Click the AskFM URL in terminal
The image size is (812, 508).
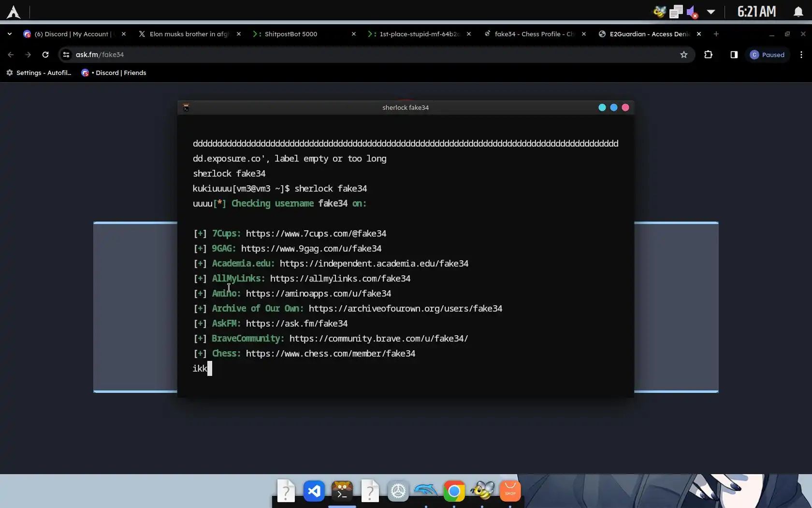pos(297,324)
